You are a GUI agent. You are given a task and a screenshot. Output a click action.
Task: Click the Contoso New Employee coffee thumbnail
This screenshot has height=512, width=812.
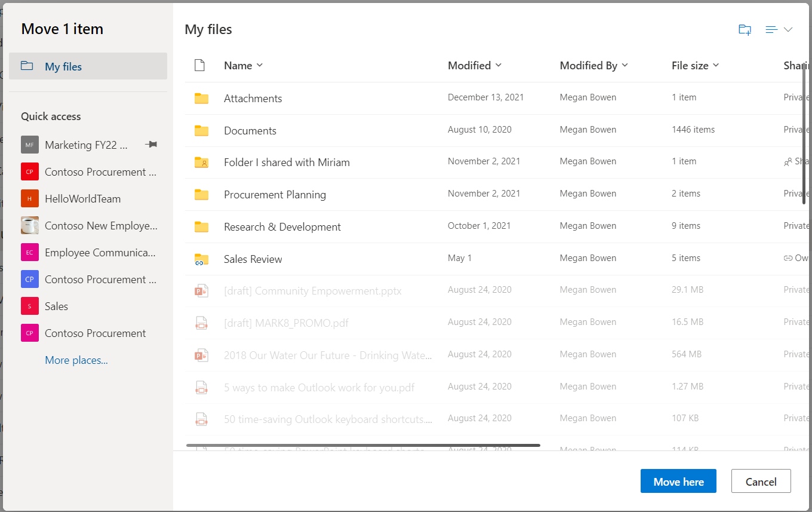pos(30,226)
